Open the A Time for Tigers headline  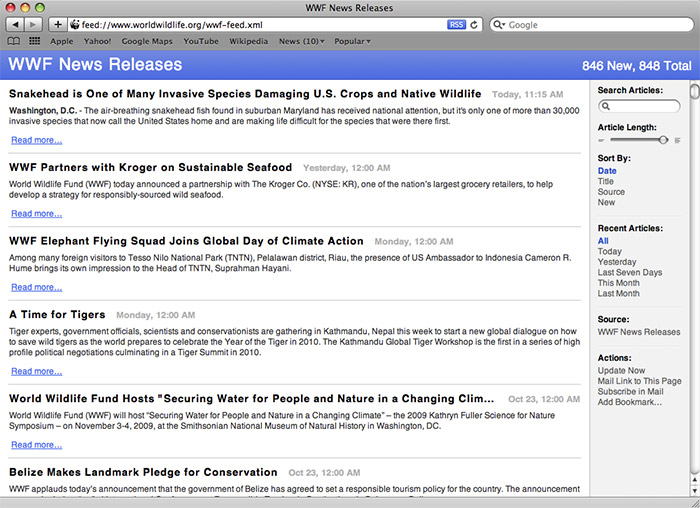(58, 314)
